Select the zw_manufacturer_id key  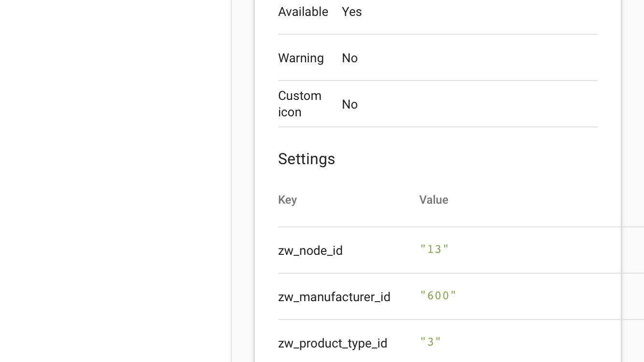334,297
